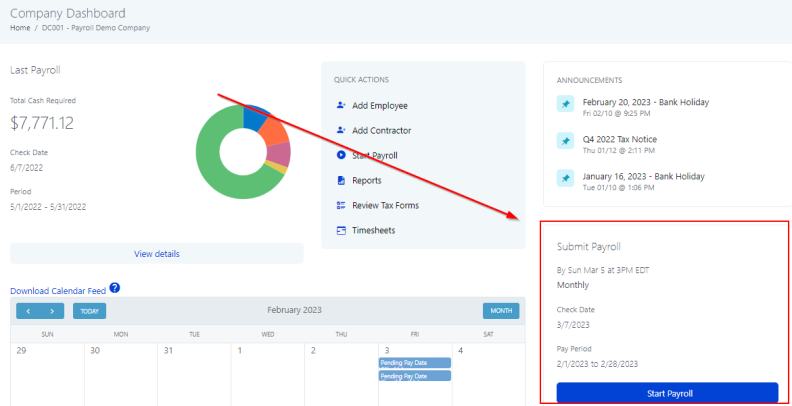This screenshot has height=406, width=792.
Task: Go to next month in calendar
Action: coord(52,311)
